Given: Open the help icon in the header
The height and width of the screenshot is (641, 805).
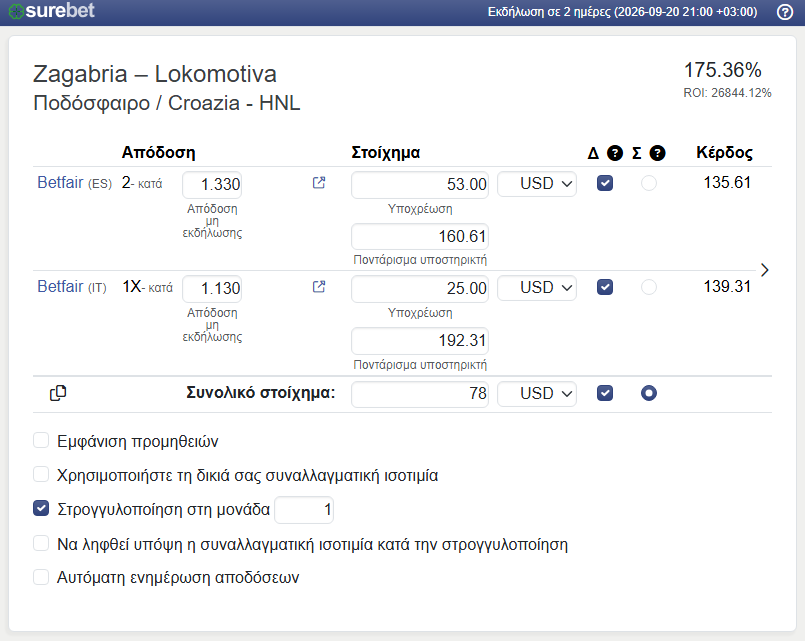Looking at the screenshot, I should (x=784, y=12).
